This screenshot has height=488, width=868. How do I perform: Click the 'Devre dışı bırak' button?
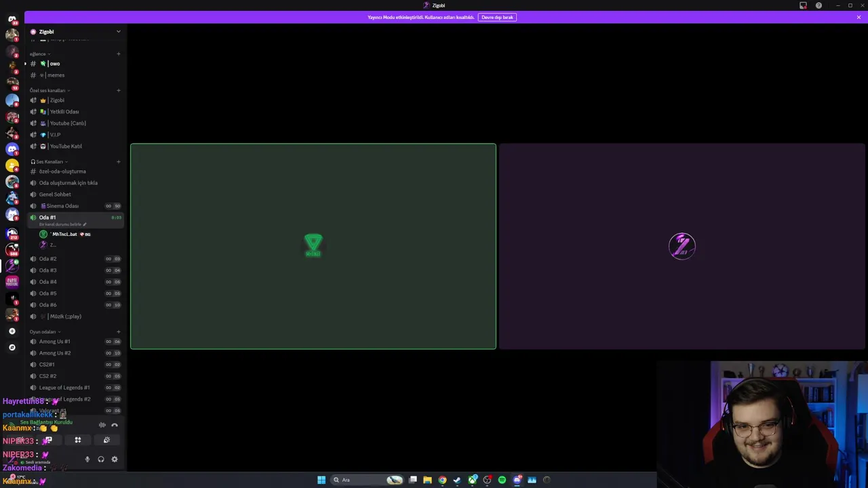(x=497, y=17)
